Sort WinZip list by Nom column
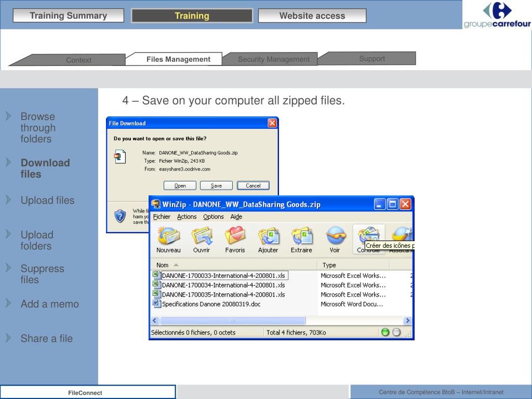Viewport: 532px width, 399px height. (234, 265)
